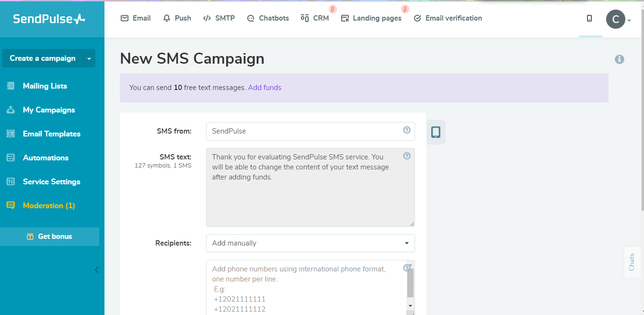Open Landing pages from top navigation
Image resolution: width=644 pixels, height=315 pixels.
[x=371, y=18]
